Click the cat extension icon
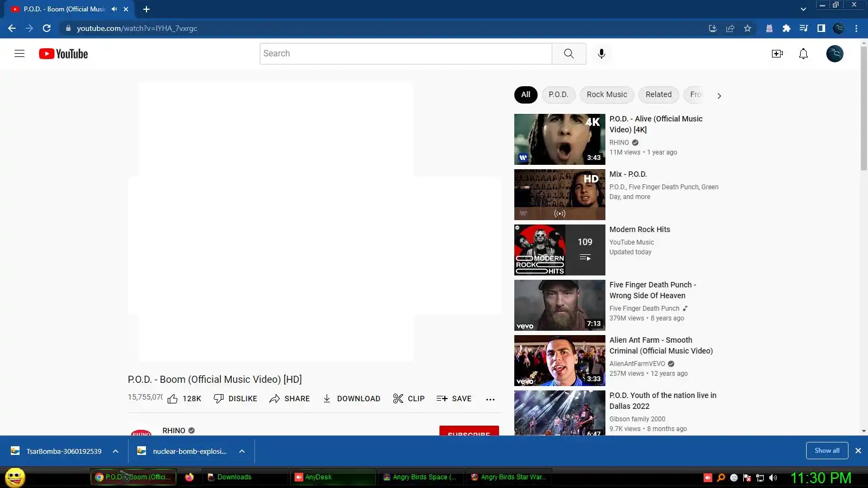Screen dimensions: 868x488 (x=769, y=28)
